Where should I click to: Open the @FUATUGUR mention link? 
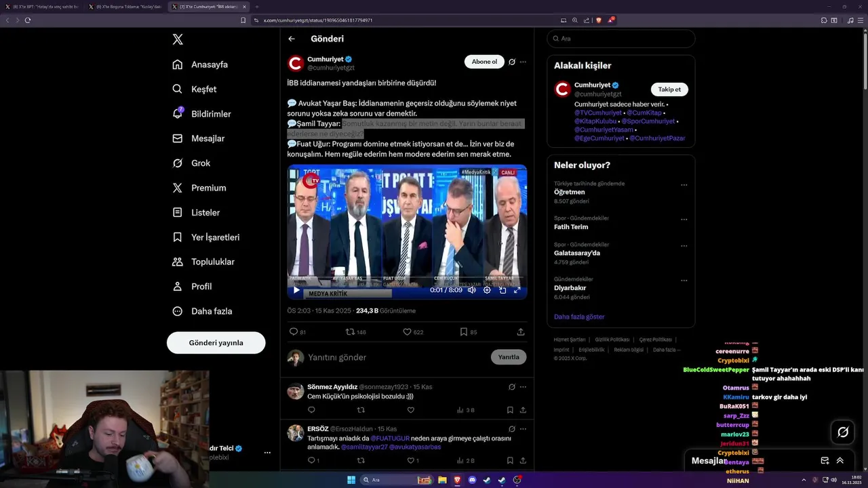(x=389, y=439)
